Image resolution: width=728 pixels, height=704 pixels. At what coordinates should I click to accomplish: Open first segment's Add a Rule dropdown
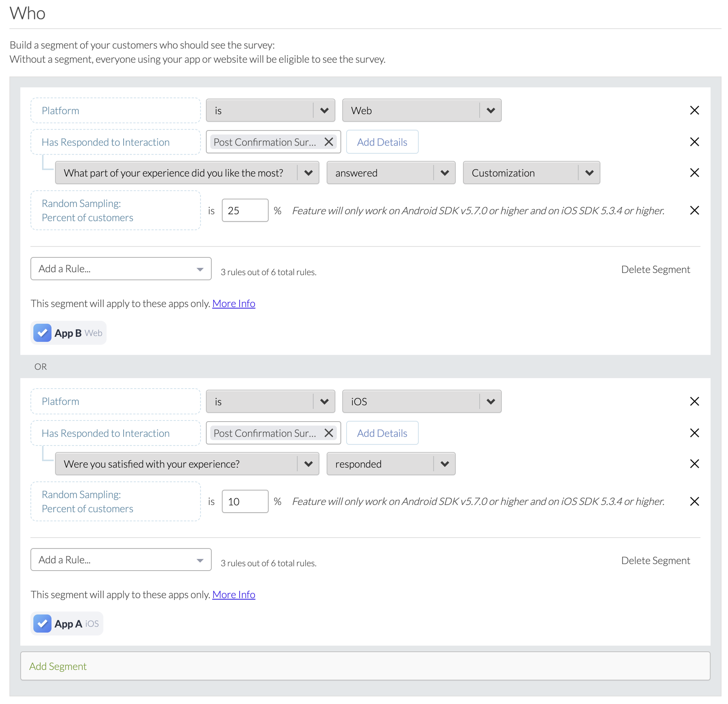click(121, 269)
